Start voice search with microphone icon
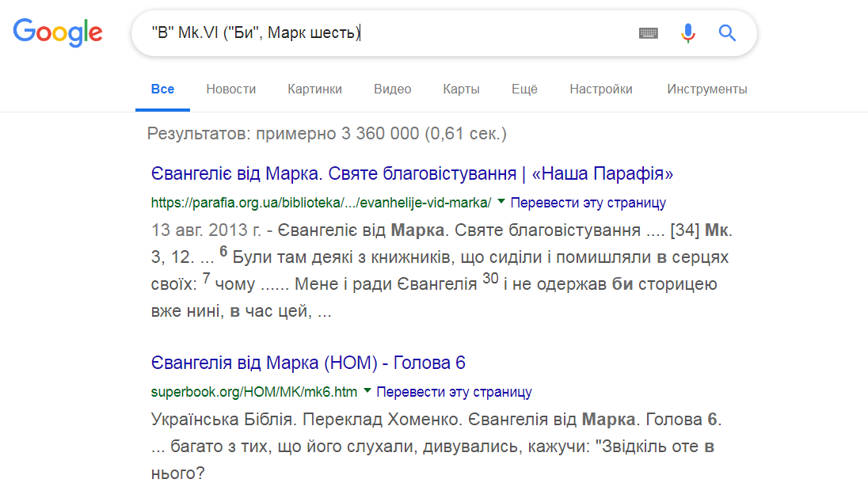The width and height of the screenshot is (868, 502). [x=687, y=33]
